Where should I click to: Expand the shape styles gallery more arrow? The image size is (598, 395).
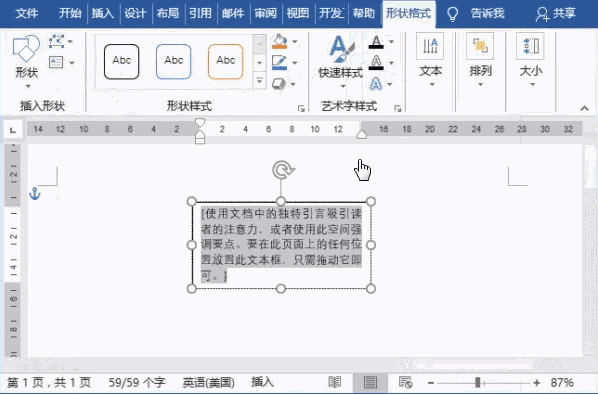tap(259, 81)
